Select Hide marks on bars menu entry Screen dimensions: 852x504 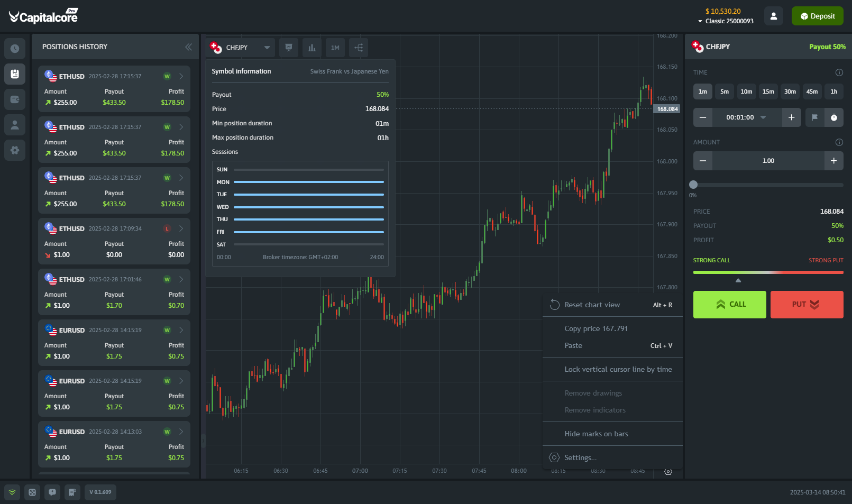pos(612,434)
